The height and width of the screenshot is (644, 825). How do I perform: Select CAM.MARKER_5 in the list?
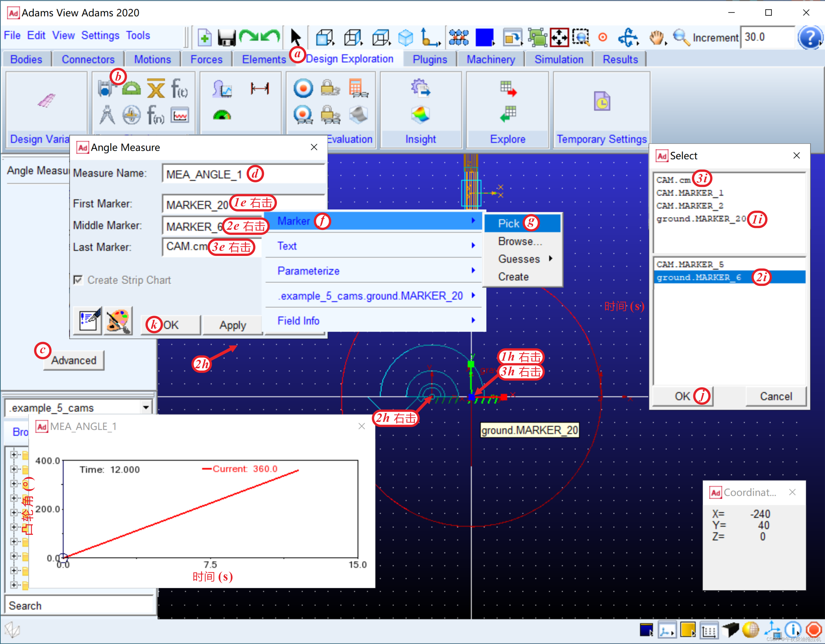coord(690,264)
